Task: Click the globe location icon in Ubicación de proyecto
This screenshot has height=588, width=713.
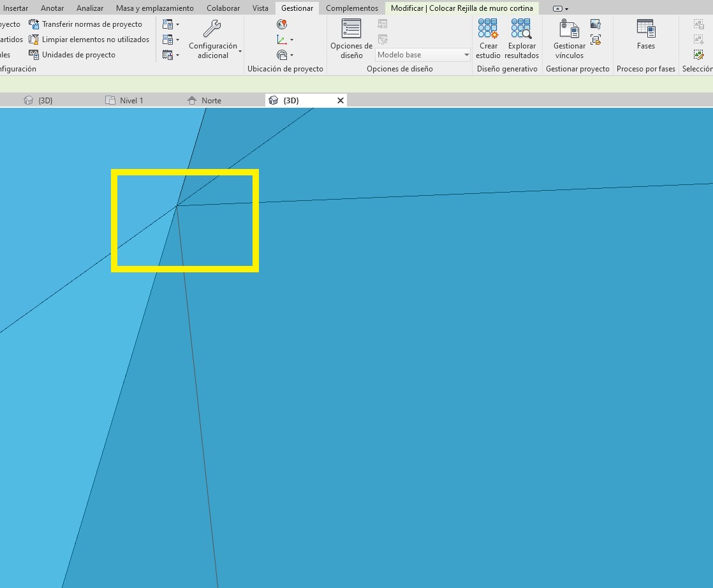Action: (282, 24)
